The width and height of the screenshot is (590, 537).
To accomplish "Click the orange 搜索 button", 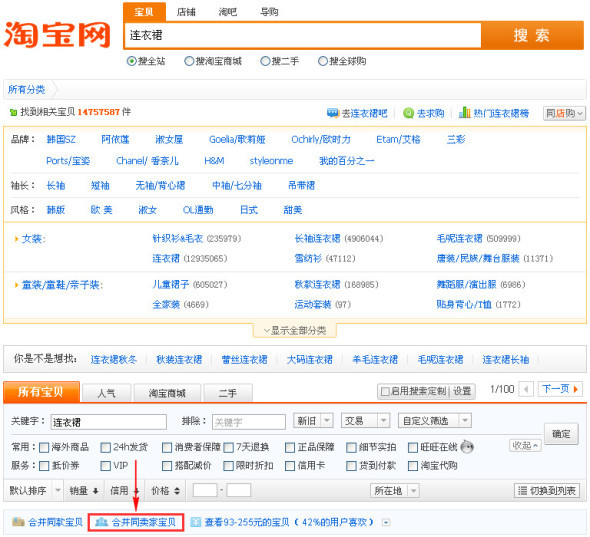I will [532, 35].
